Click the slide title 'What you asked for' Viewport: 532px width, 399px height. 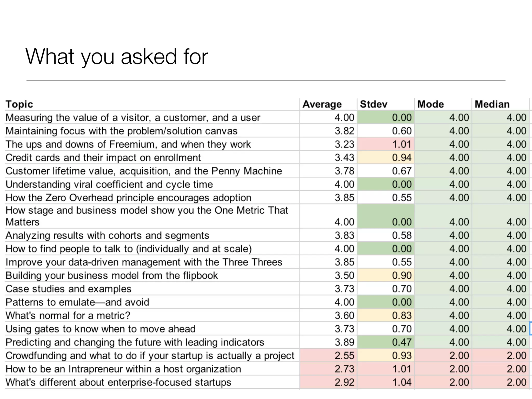[x=117, y=56]
